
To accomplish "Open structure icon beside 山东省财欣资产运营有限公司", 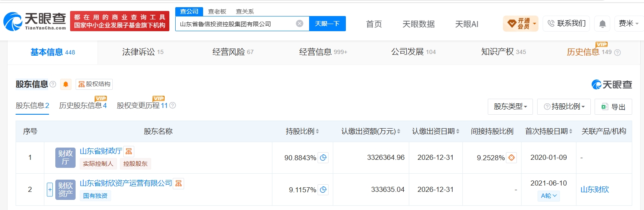I will [x=179, y=183].
